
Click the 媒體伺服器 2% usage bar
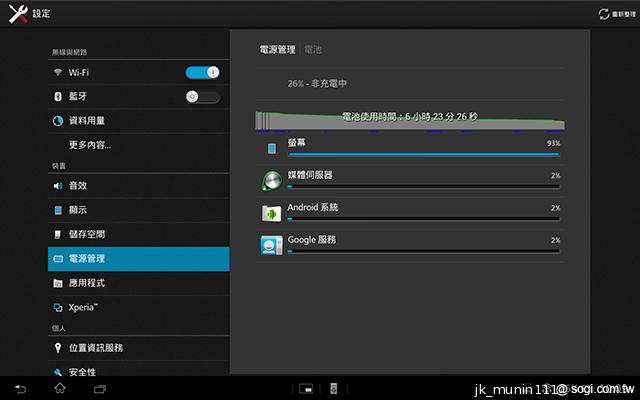(424, 187)
